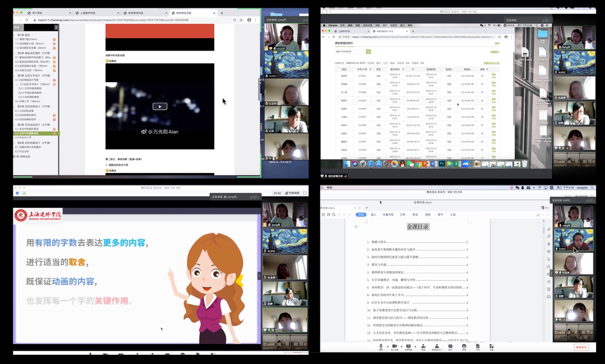Click the mute microphone icon in meeting toolbar
The height and width of the screenshot is (364, 605).
pyautogui.click(x=381, y=347)
